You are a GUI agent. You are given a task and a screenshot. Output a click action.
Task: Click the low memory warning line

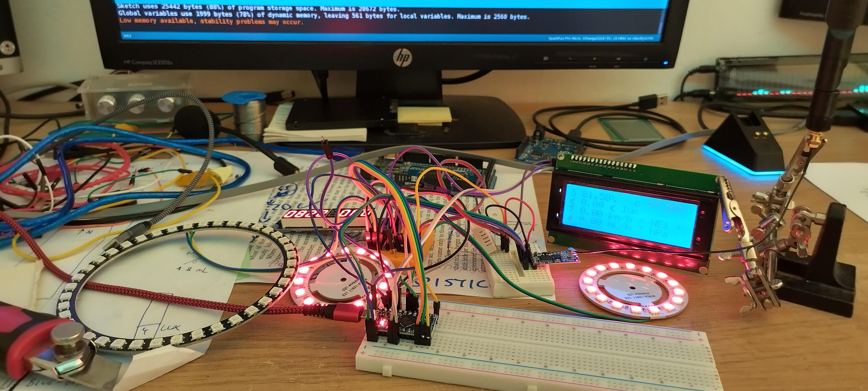(x=211, y=22)
